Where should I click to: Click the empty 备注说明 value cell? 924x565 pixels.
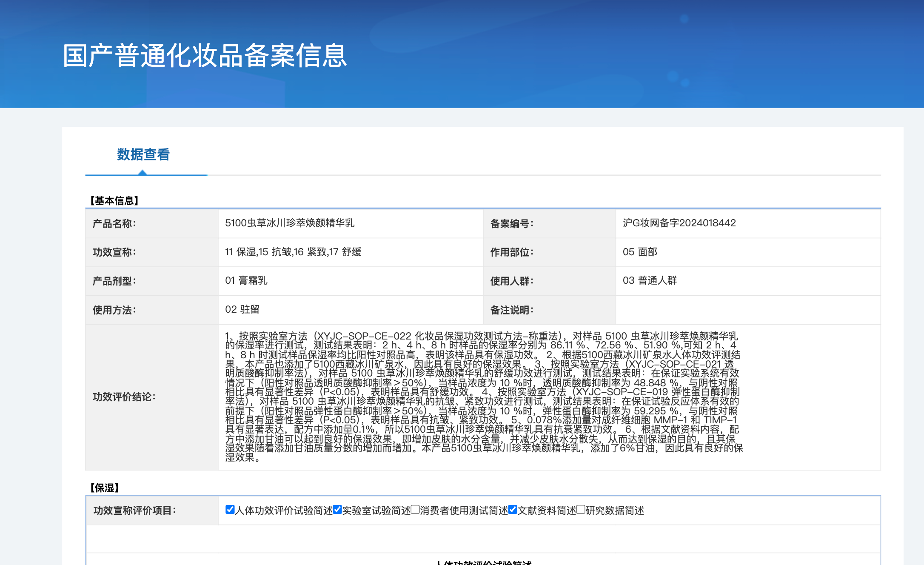(x=747, y=310)
